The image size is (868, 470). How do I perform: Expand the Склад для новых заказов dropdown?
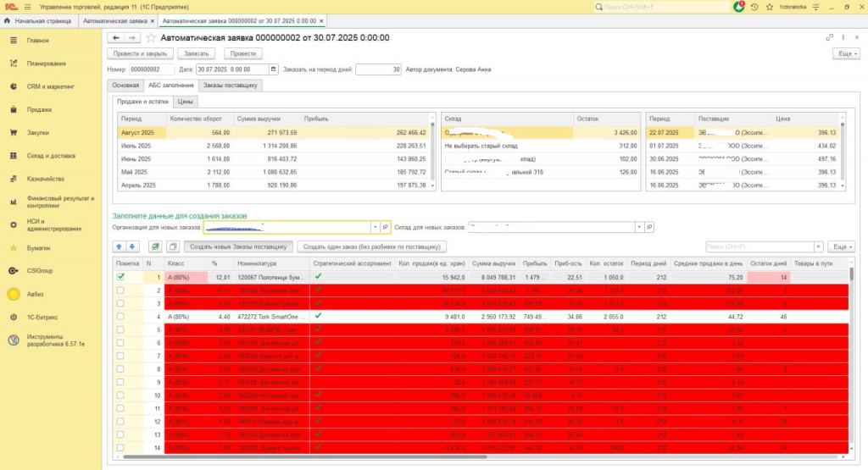(x=638, y=227)
